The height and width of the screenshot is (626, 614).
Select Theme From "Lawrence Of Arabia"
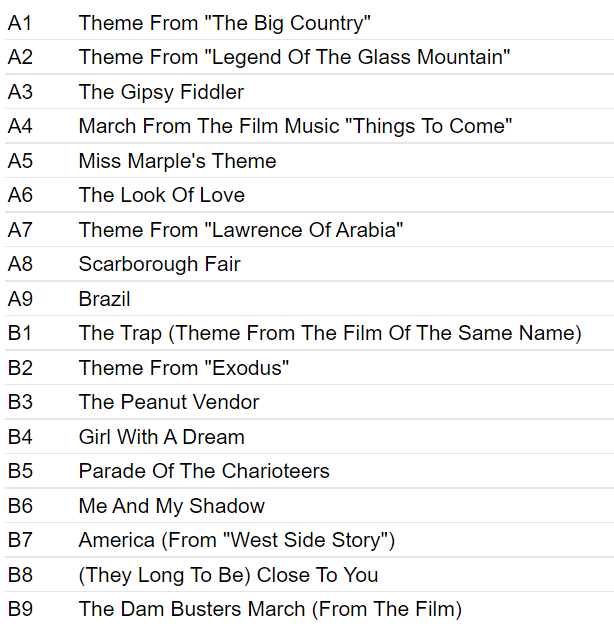pos(241,230)
